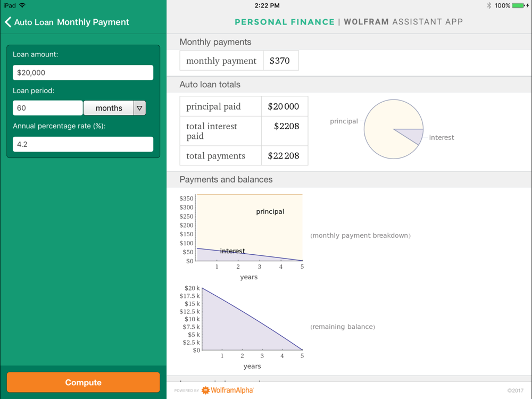Tap the back chevron arrow icon
This screenshot has width=532, height=399.
click(8, 22)
